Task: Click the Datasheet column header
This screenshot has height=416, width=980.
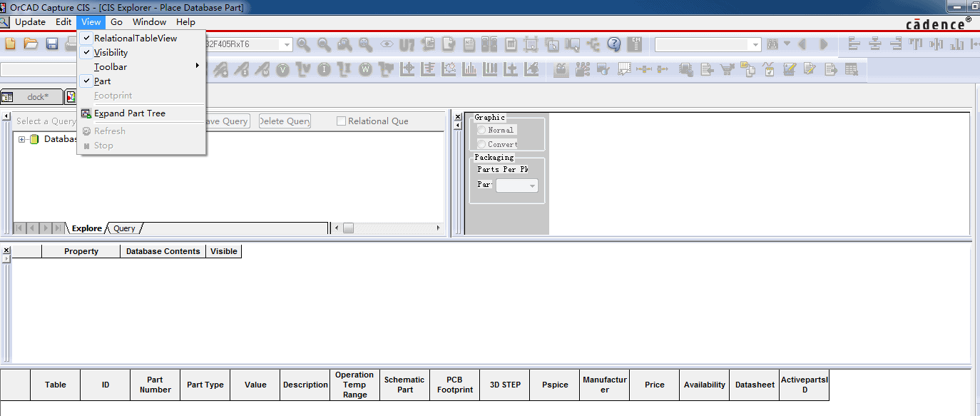Action: (755, 385)
